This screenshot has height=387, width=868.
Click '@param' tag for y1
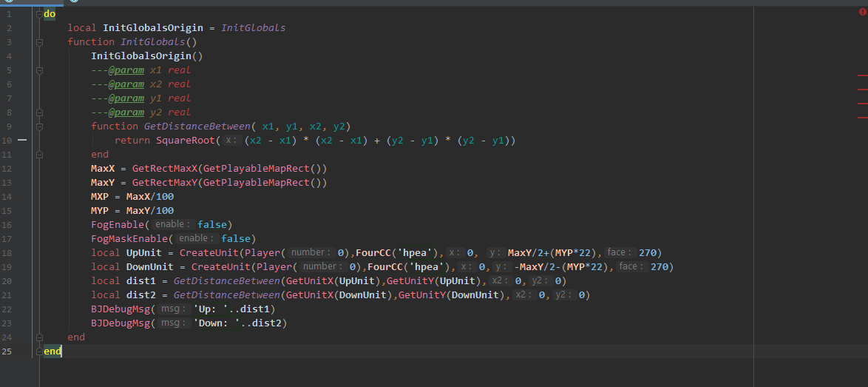pyautogui.click(x=126, y=98)
